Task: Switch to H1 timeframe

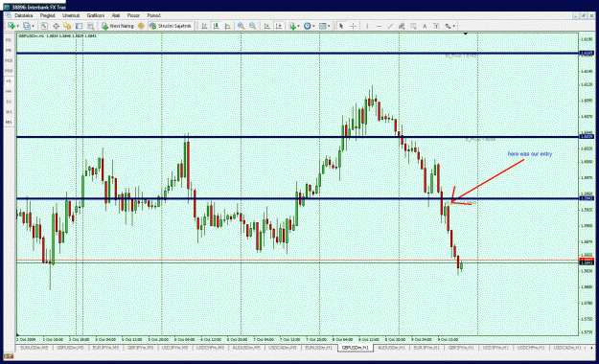Action: pyautogui.click(x=9, y=81)
